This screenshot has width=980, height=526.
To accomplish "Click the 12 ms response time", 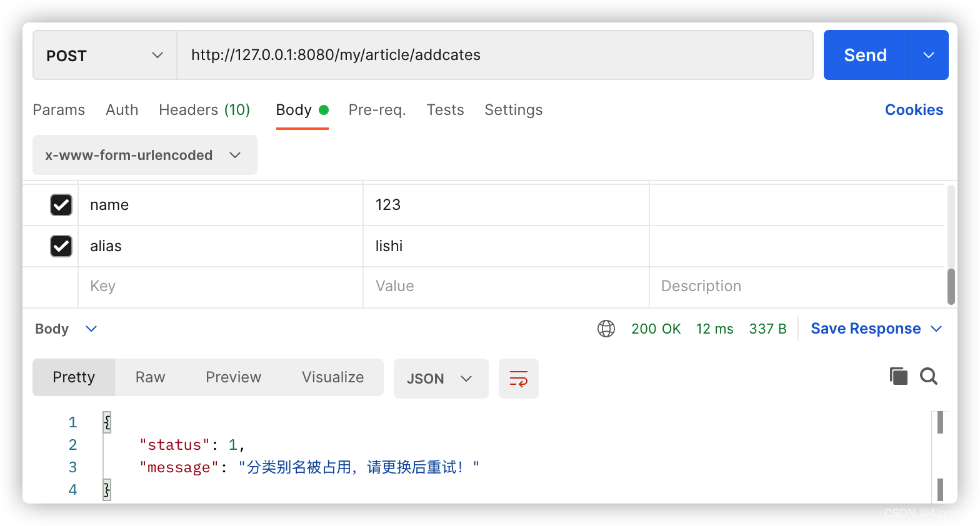I will (715, 329).
